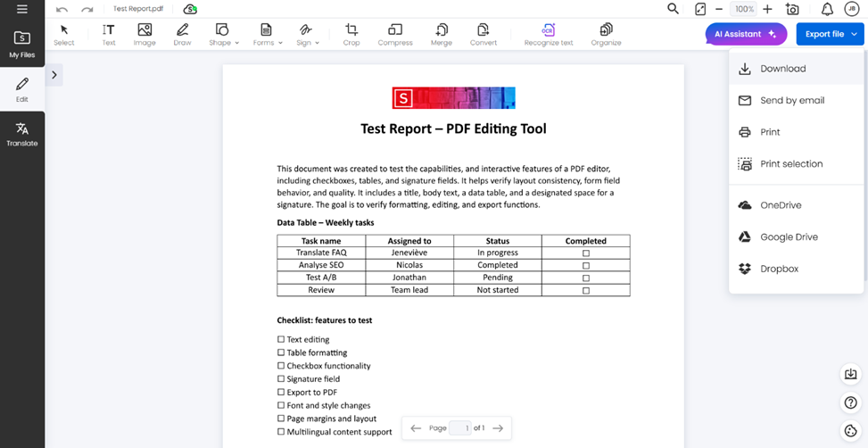Open the Organize pages tool
This screenshot has width=868, height=448.
click(x=606, y=34)
